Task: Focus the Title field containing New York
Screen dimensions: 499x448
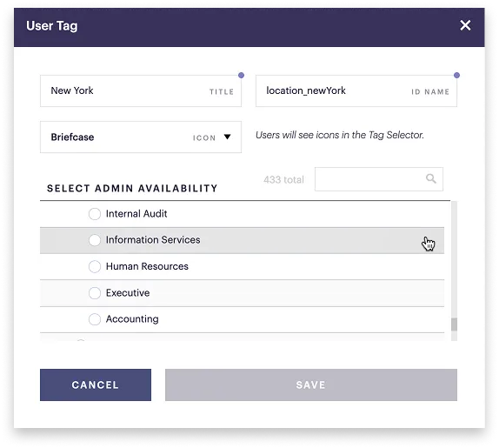Action: pyautogui.click(x=141, y=91)
